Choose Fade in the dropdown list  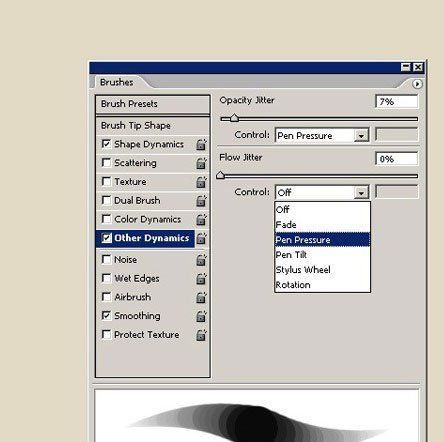pos(322,225)
